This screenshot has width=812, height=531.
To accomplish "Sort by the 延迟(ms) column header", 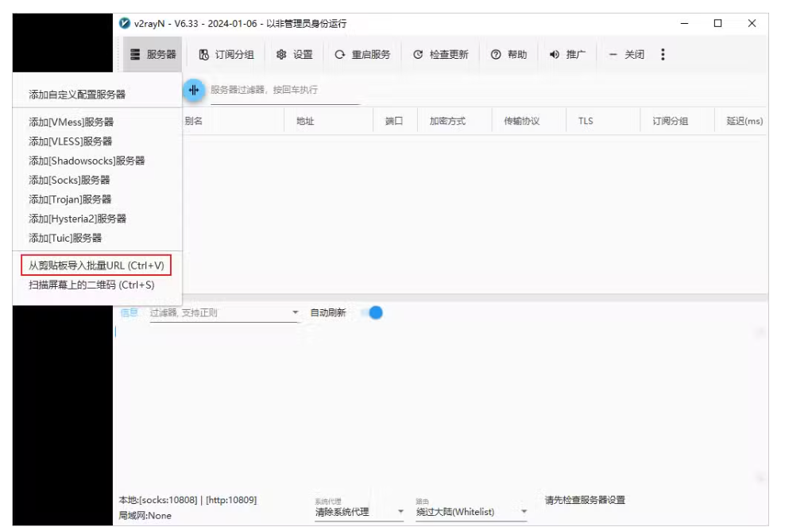I will click(744, 121).
